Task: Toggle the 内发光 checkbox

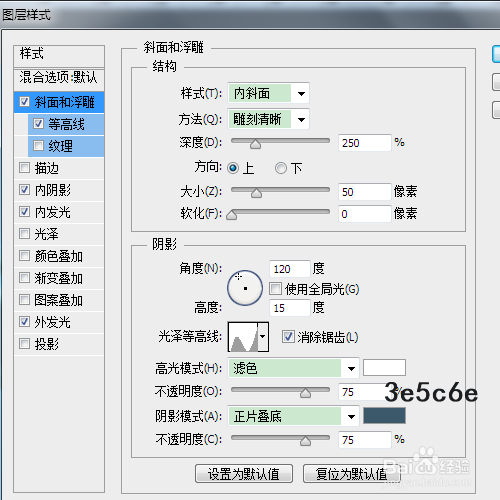Action: (24, 212)
